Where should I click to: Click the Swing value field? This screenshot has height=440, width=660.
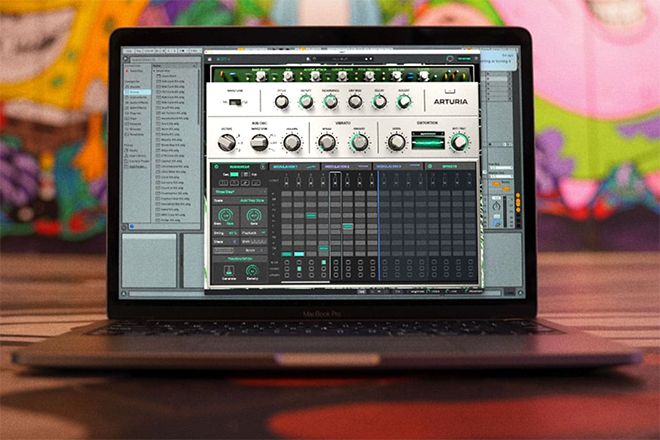click(226, 232)
